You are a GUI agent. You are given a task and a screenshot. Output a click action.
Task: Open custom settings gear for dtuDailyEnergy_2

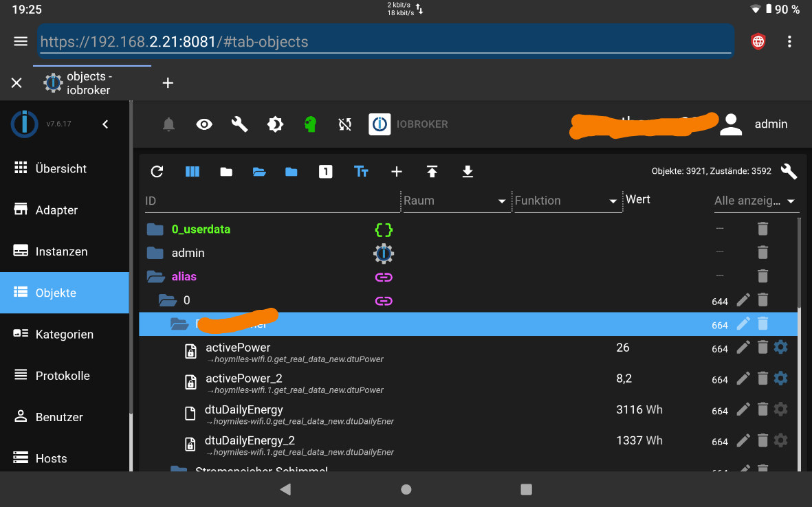tap(780, 440)
